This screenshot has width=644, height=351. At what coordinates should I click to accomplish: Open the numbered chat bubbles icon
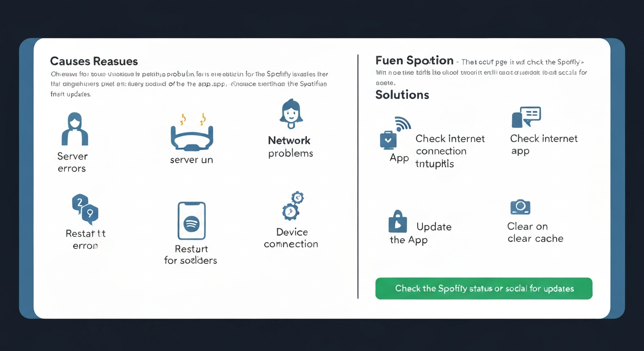[x=85, y=209]
